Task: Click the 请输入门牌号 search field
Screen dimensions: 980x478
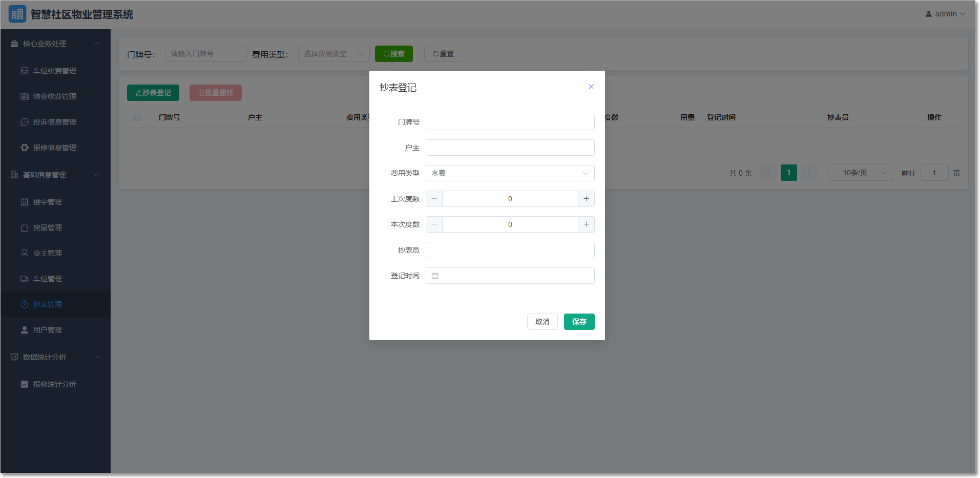Action: click(206, 54)
